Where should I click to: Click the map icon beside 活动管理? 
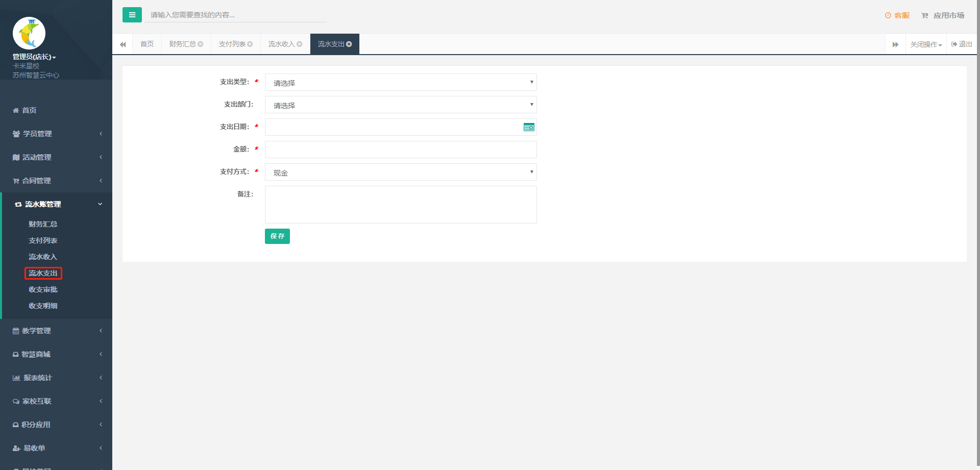pyautogui.click(x=16, y=157)
